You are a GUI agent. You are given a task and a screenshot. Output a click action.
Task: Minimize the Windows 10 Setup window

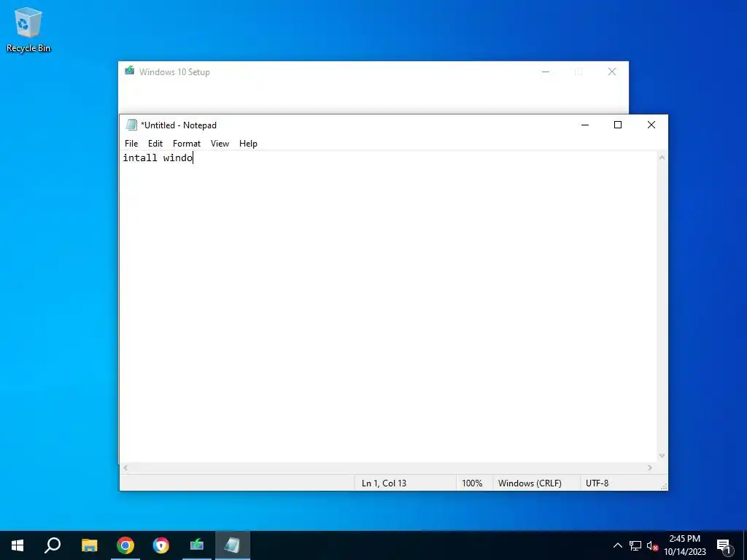pyautogui.click(x=546, y=72)
